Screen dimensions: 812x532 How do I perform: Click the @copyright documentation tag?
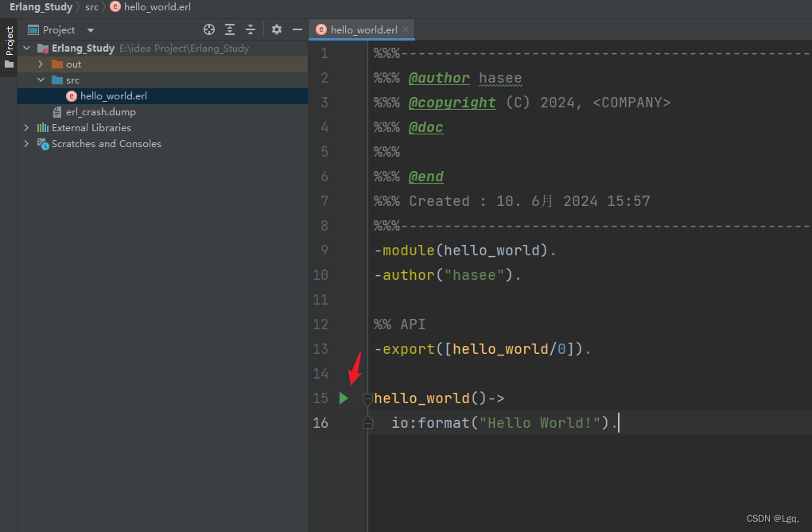click(452, 102)
